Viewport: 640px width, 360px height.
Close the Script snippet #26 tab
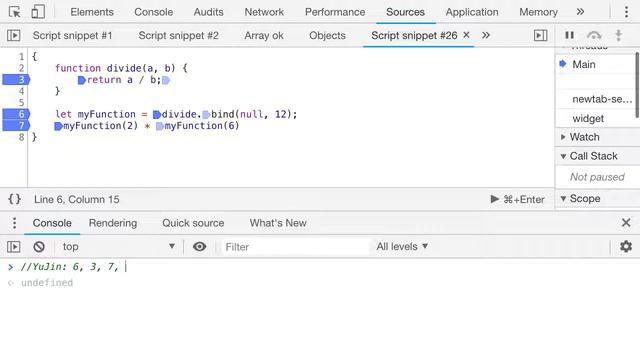pos(466,35)
